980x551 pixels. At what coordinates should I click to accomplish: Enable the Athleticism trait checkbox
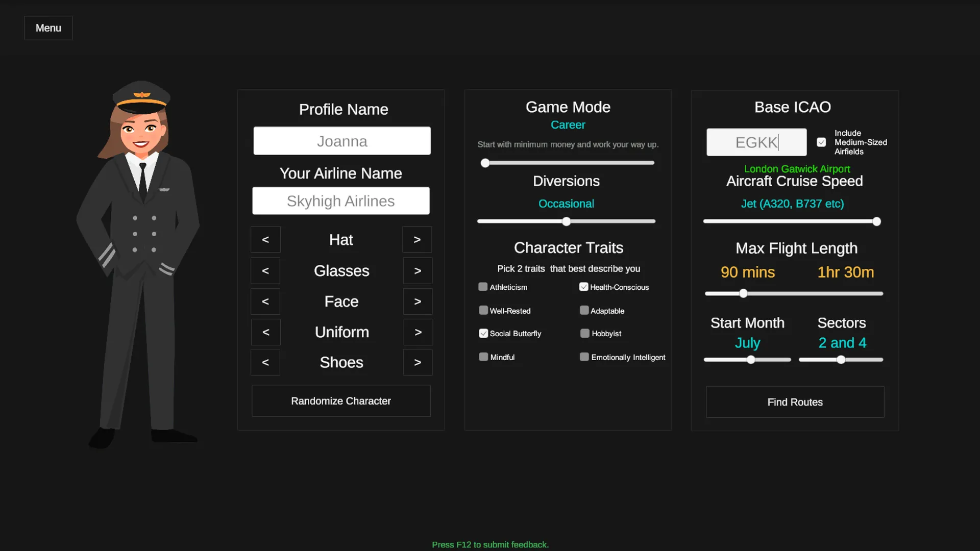coord(483,287)
